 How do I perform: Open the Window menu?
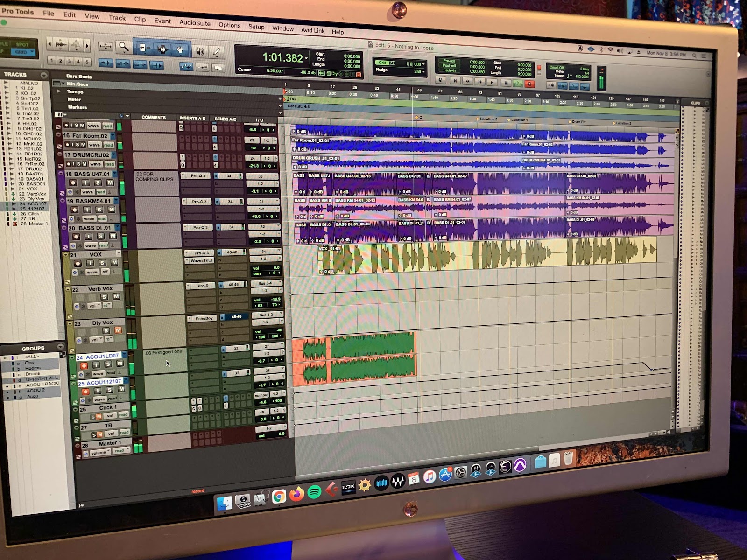click(283, 28)
